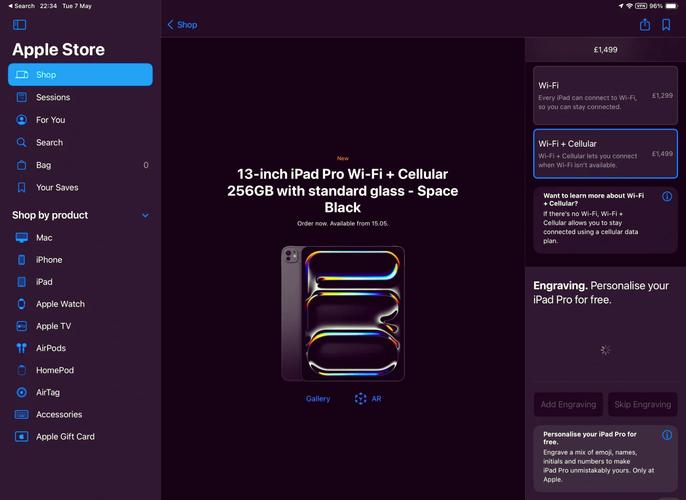Open AirPods category in sidebar
686x500 pixels.
click(x=80, y=348)
